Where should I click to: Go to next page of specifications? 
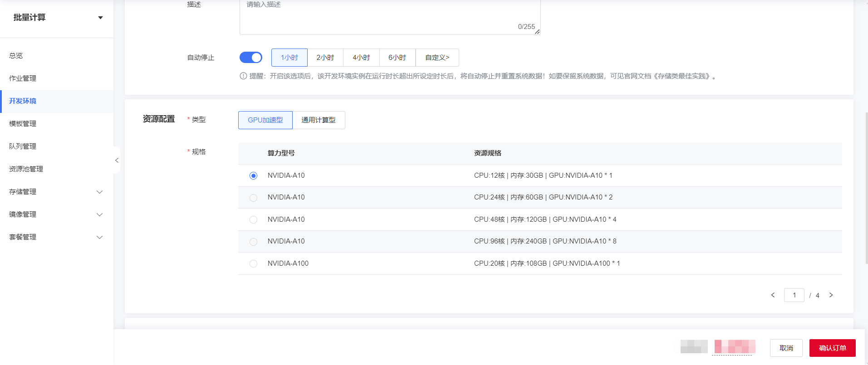click(x=831, y=295)
